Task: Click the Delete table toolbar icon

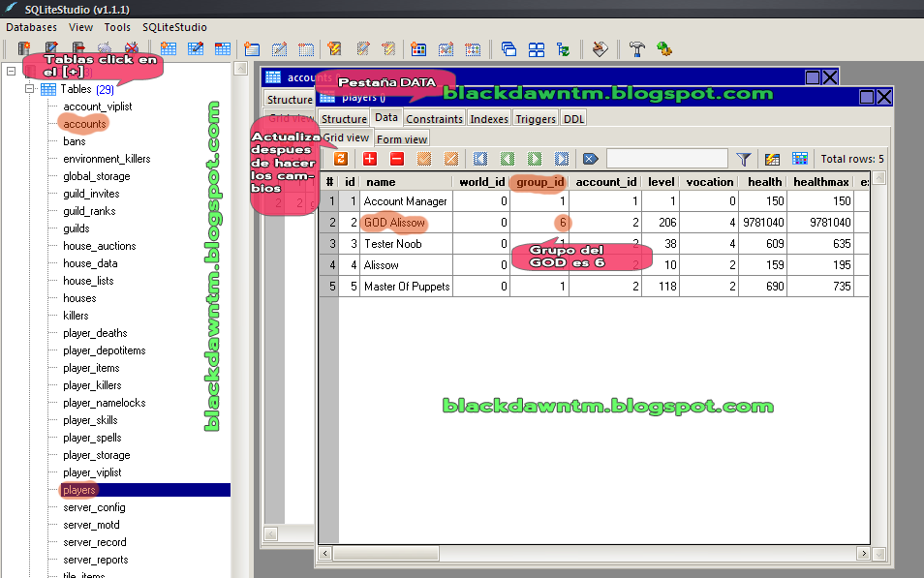Action: pos(223,49)
